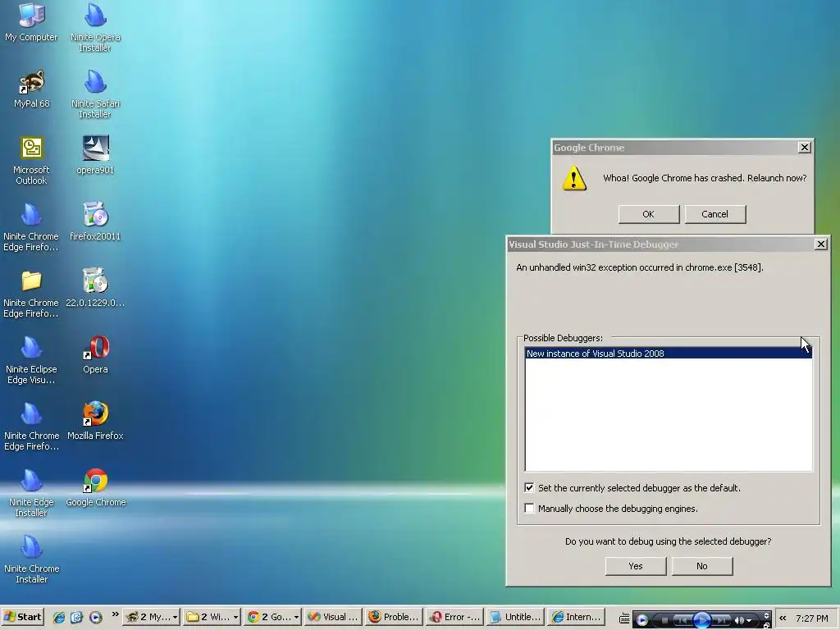Click 'Whoa! Google Chrome has crashed' message
Image resolution: width=840 pixels, height=630 pixels.
click(705, 178)
